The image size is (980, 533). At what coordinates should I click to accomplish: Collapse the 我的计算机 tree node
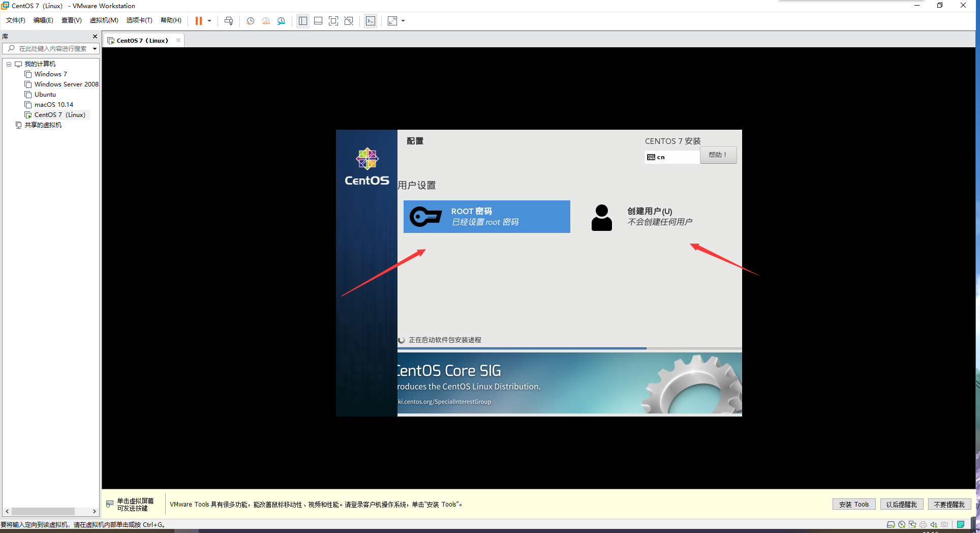pyautogui.click(x=9, y=64)
